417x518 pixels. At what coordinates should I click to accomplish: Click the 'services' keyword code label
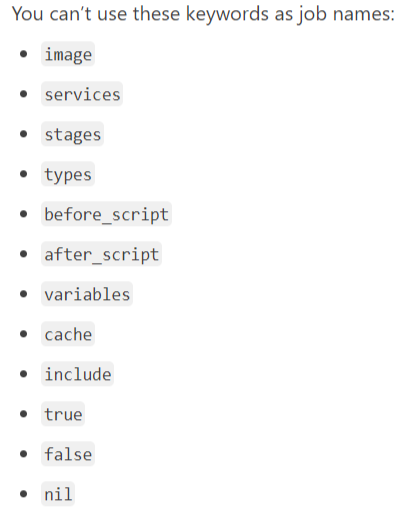[x=82, y=94]
